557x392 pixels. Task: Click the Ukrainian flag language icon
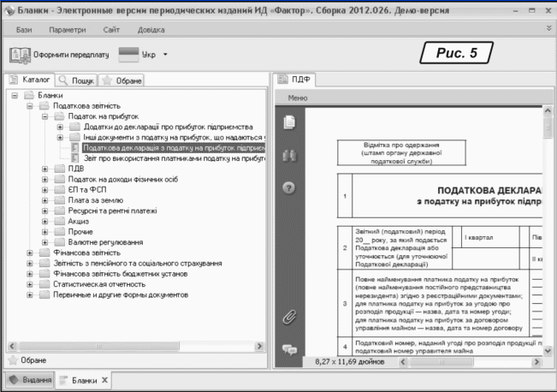click(x=127, y=55)
